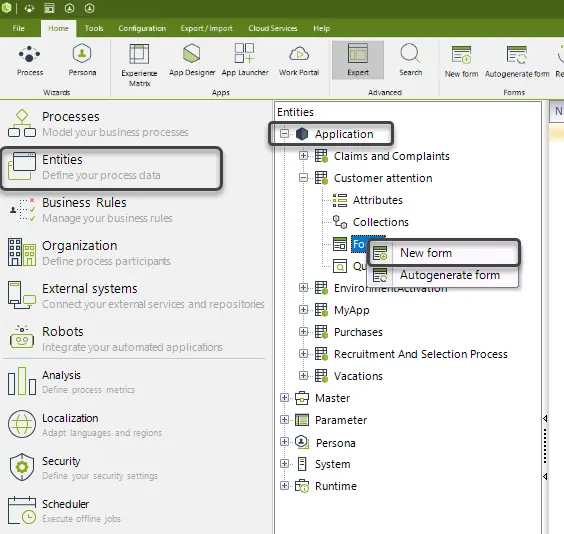Switch to the Tools ribbon tab
Image resolution: width=564 pixels, height=534 pixels.
pos(94,28)
